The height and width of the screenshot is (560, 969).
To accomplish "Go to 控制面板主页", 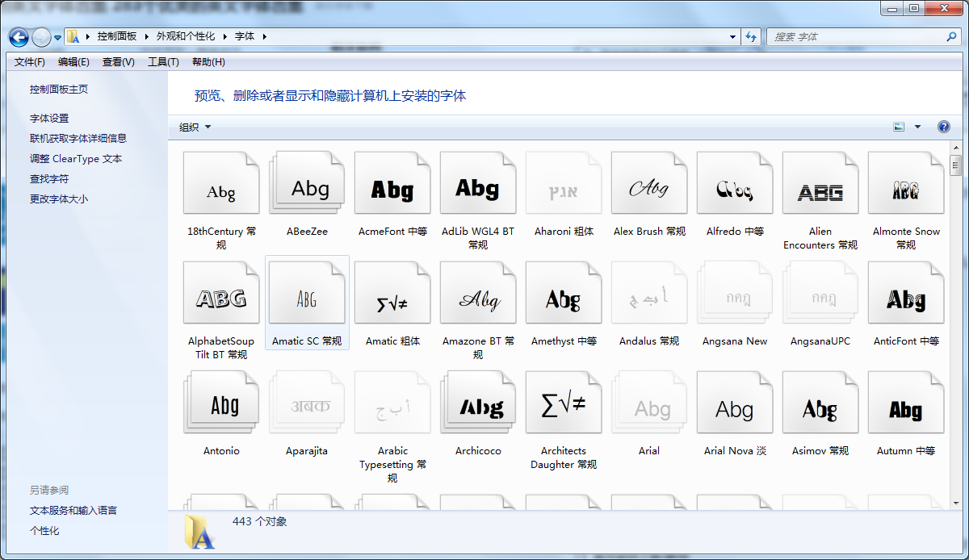I will pyautogui.click(x=59, y=90).
